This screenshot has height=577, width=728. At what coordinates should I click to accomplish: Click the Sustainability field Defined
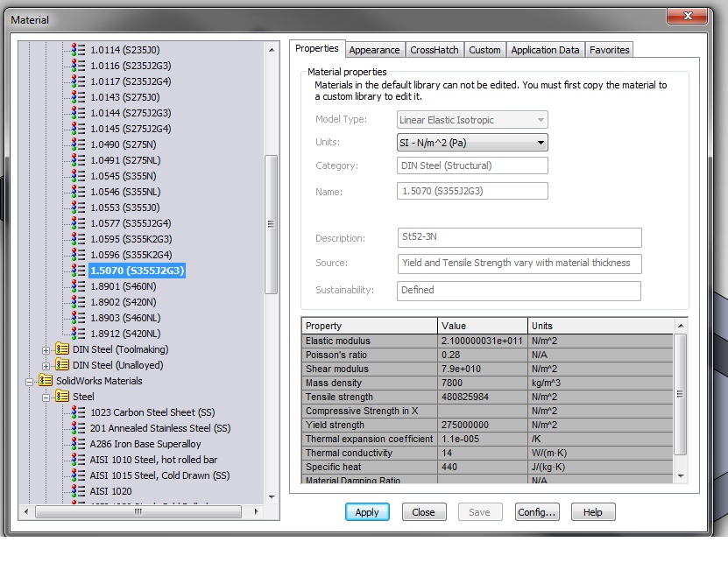coord(519,291)
